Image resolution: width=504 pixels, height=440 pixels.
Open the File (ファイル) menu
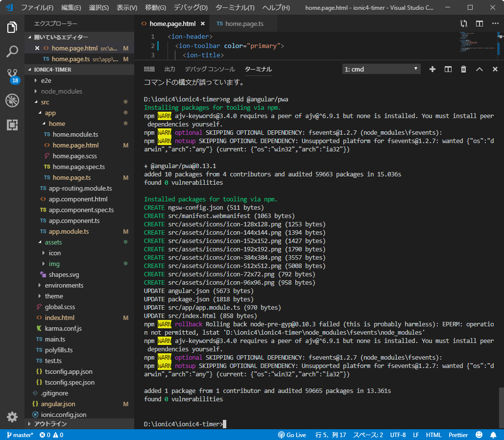(37, 7)
